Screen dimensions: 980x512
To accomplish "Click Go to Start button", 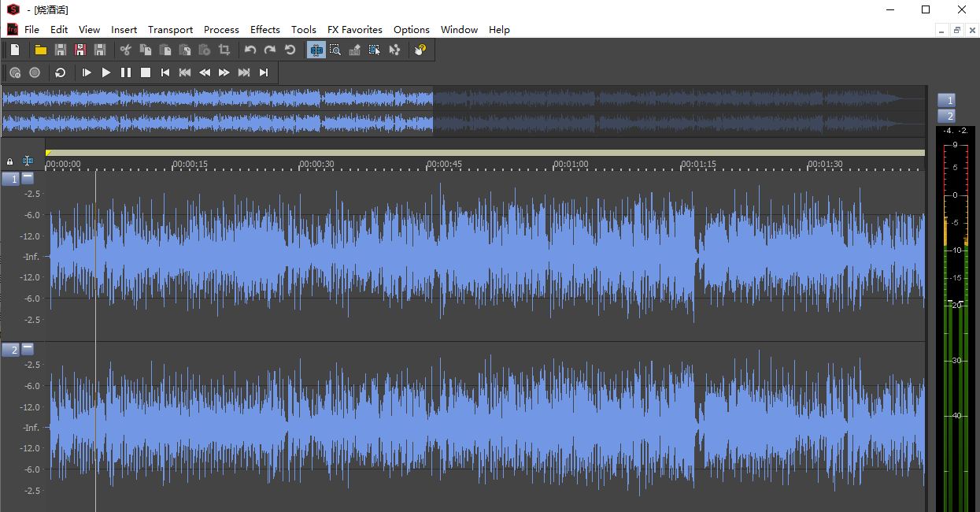I will pyautogui.click(x=165, y=72).
